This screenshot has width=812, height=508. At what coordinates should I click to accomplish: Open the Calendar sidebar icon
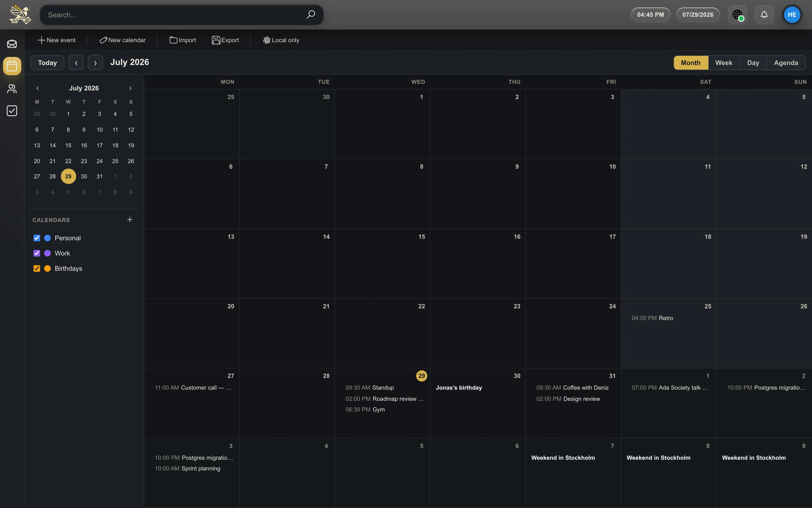tap(12, 66)
